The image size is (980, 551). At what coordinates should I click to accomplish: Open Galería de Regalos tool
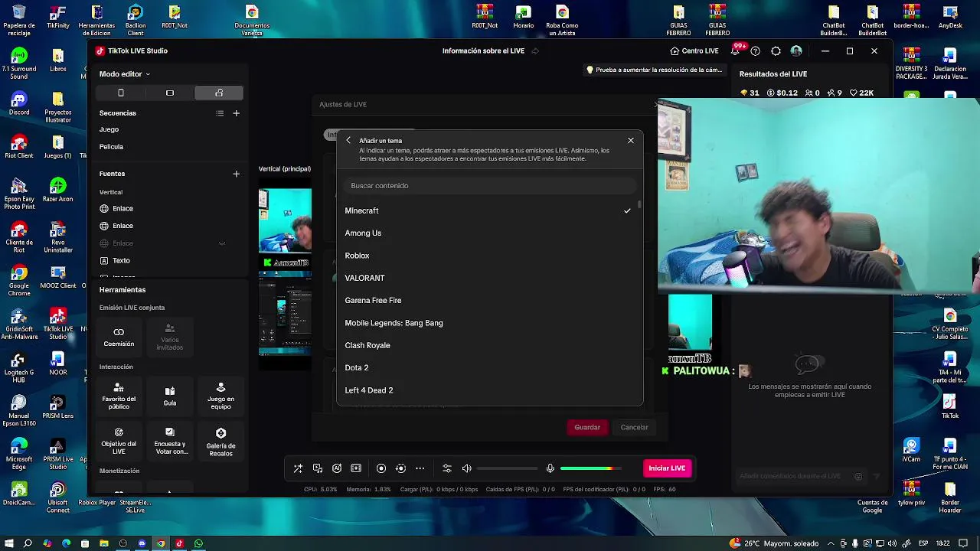coord(220,441)
